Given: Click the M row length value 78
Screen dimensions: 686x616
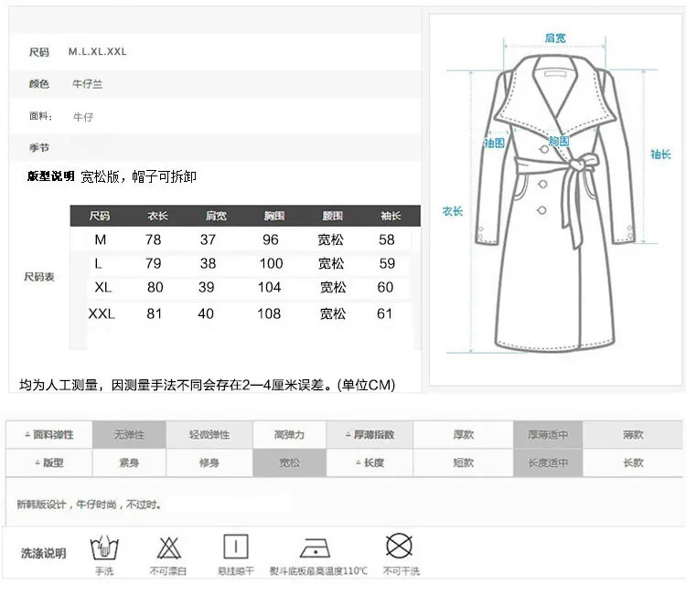Looking at the screenshot, I should [x=153, y=239].
